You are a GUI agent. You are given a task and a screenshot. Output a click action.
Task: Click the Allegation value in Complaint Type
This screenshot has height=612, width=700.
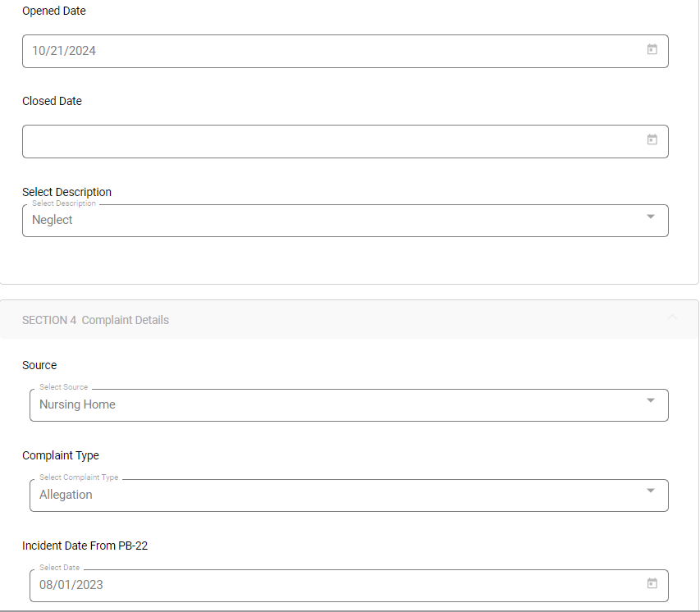click(x=66, y=495)
